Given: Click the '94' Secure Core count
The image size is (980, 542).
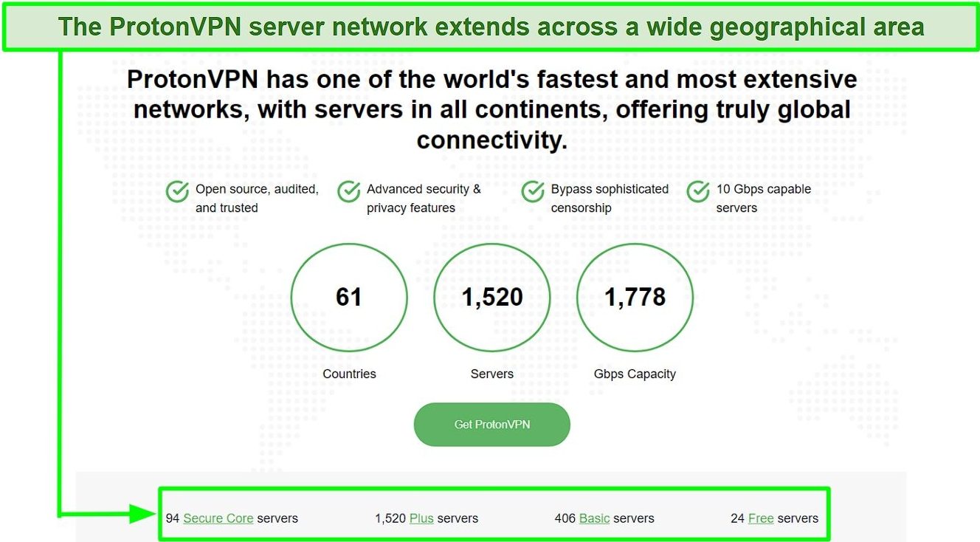Looking at the screenshot, I should (173, 518).
